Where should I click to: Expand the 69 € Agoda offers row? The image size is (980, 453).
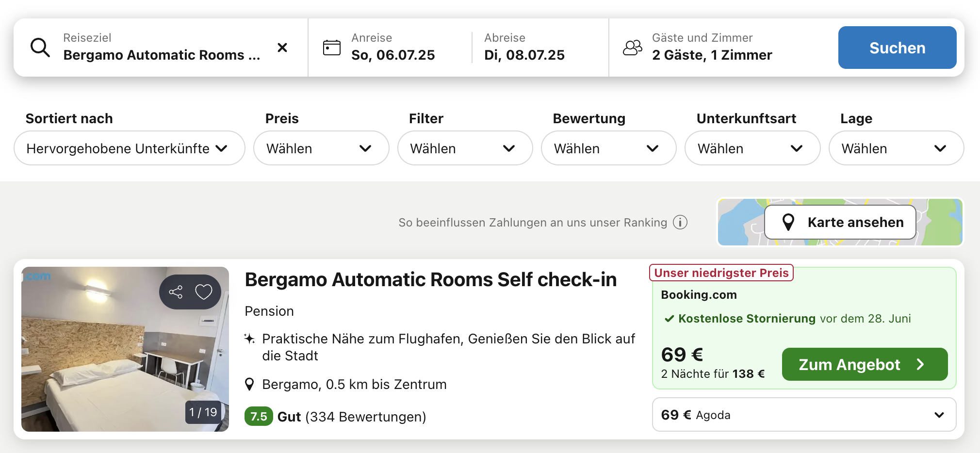[x=804, y=415]
